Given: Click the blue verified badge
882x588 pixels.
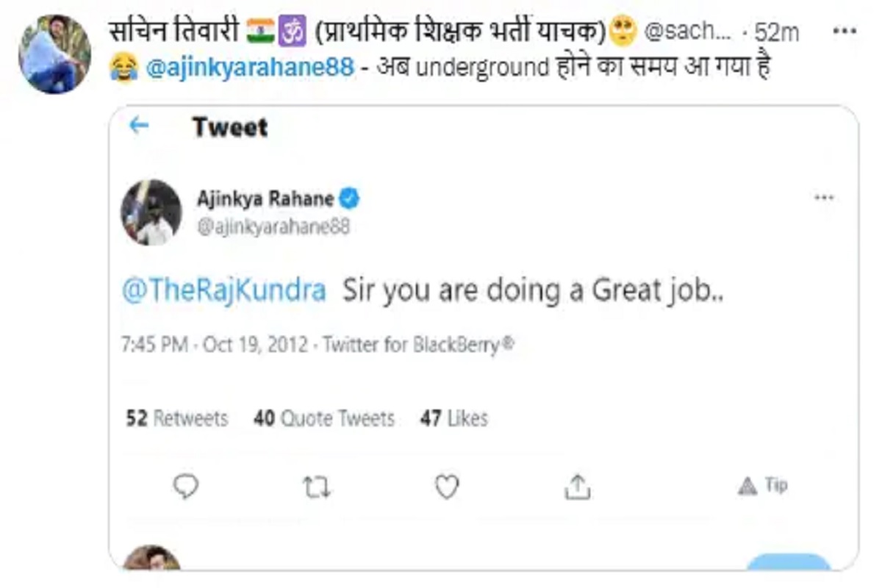Looking at the screenshot, I should coord(349,198).
